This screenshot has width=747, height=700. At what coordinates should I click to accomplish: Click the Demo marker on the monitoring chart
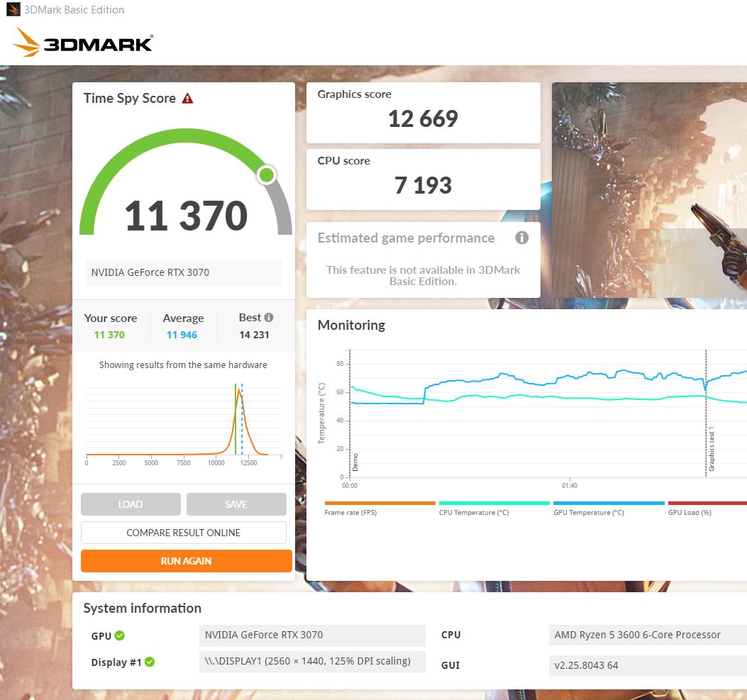pyautogui.click(x=355, y=462)
